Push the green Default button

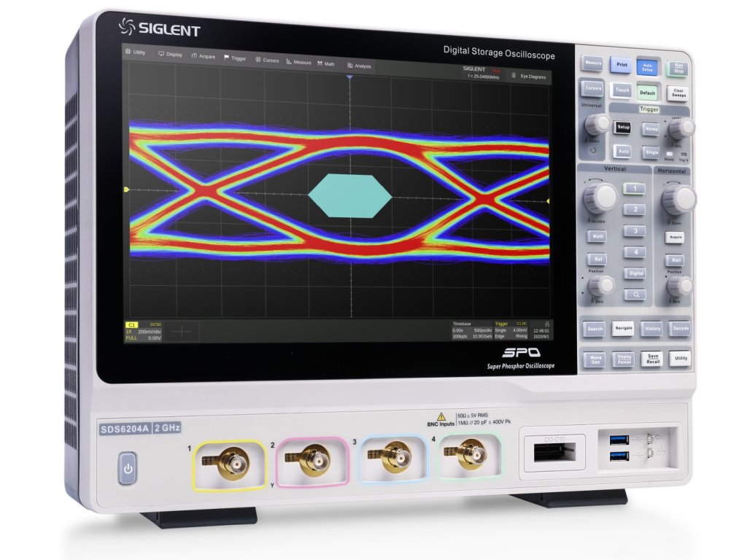[x=648, y=93]
